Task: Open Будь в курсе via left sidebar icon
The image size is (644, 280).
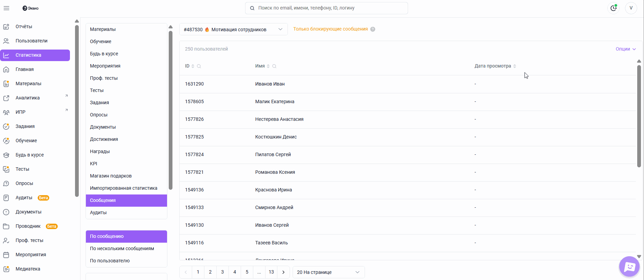Action: coord(6,155)
